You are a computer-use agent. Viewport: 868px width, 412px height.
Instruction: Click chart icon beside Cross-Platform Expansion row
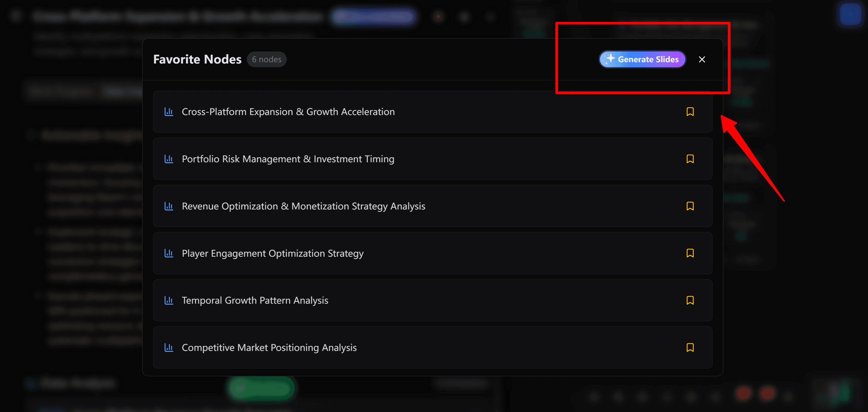[x=169, y=112]
